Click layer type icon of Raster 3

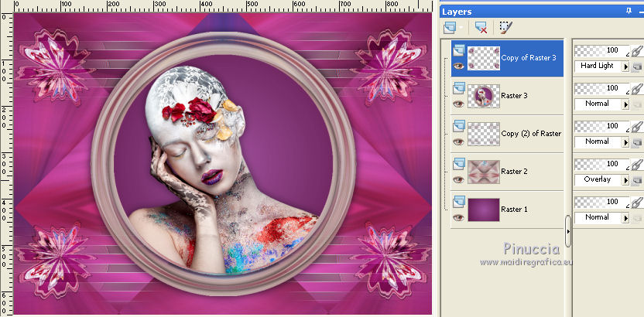pyautogui.click(x=459, y=88)
